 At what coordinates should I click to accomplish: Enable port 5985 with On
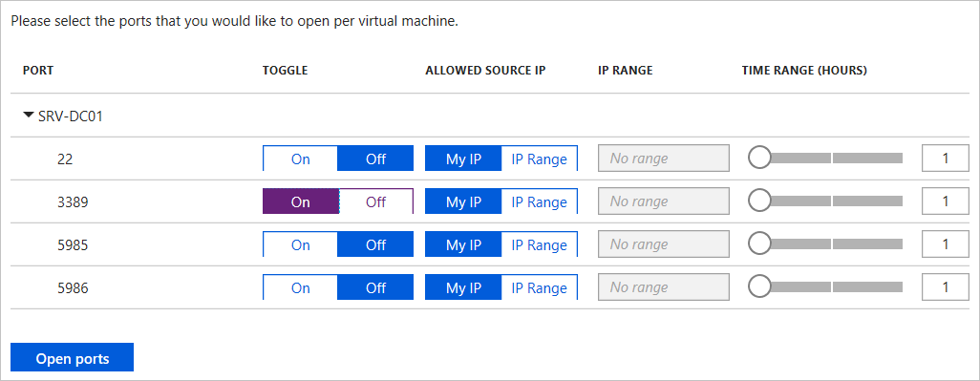click(301, 244)
